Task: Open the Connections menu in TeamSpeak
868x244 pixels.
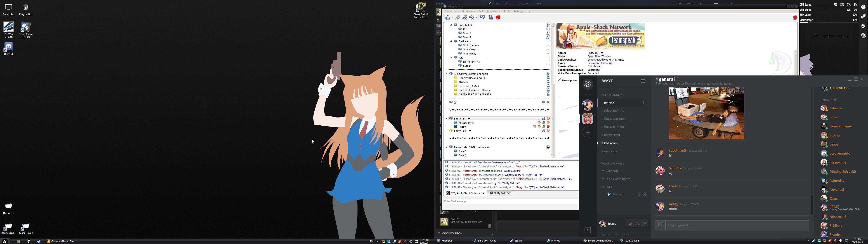Action: coord(451,12)
